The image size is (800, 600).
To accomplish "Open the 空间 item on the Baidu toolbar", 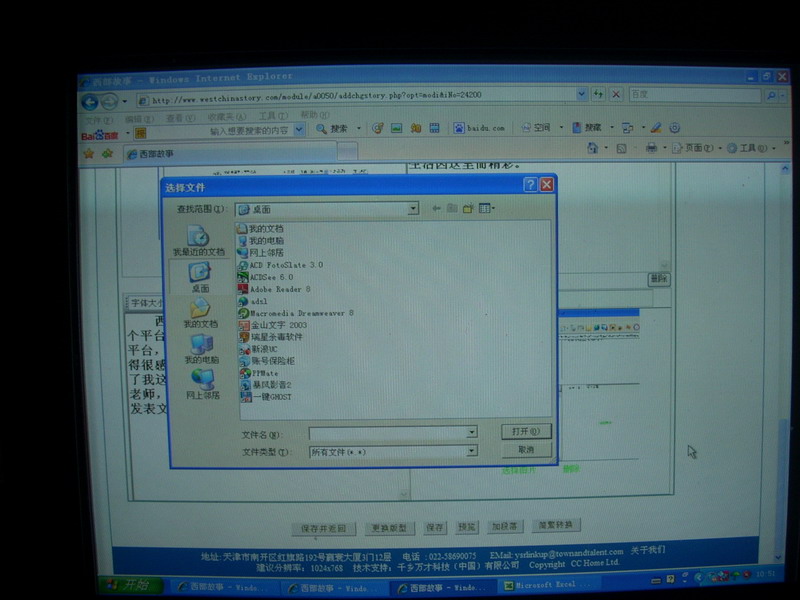I will pyautogui.click(x=536, y=128).
